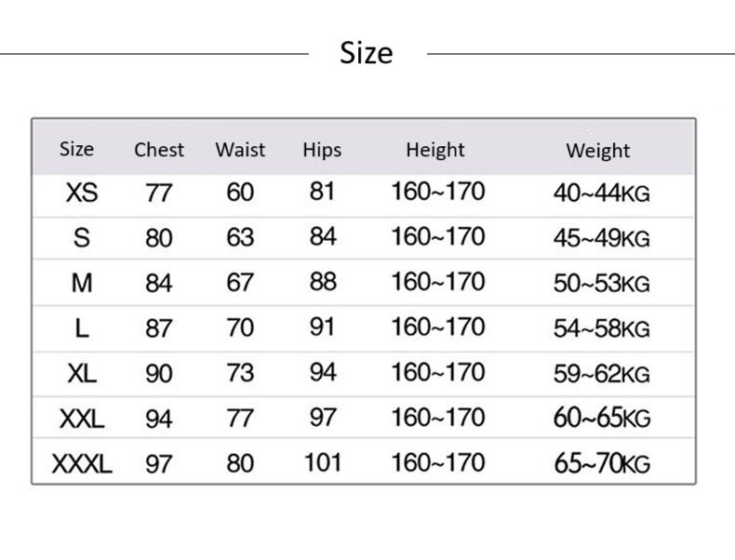This screenshot has width=735, height=560.
Task: Click the Size title heading
Action: point(366,53)
